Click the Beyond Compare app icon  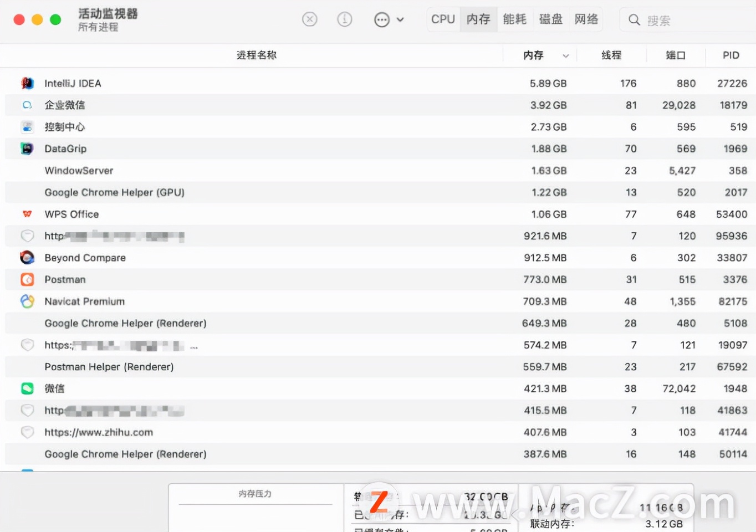[x=27, y=258]
